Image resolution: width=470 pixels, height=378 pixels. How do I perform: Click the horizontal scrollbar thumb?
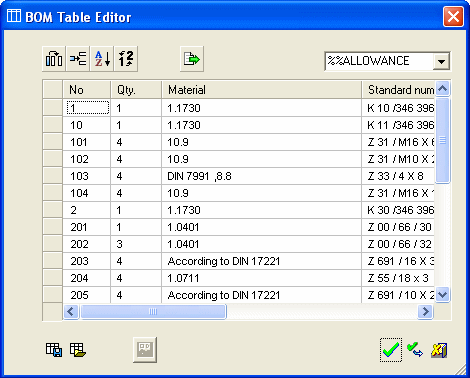(x=153, y=312)
